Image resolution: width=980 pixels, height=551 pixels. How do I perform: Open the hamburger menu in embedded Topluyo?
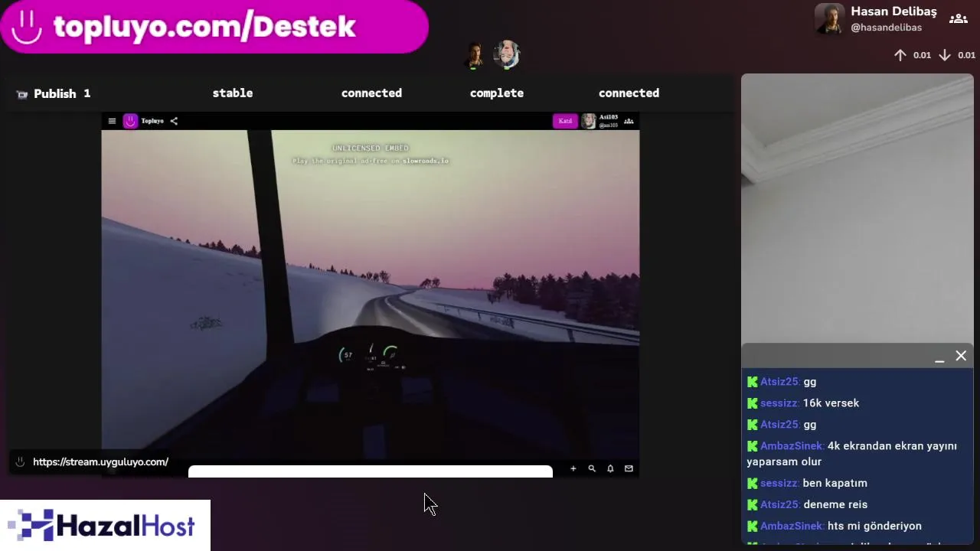(x=112, y=121)
